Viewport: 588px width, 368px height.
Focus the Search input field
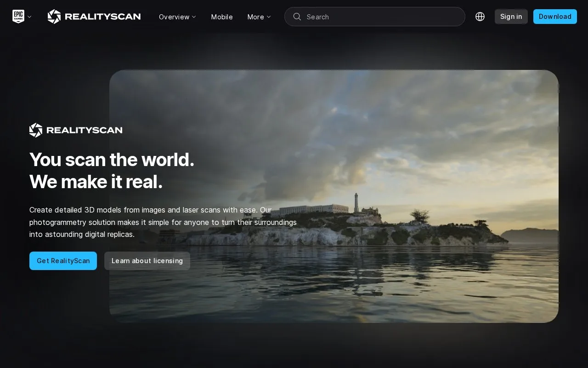click(375, 17)
